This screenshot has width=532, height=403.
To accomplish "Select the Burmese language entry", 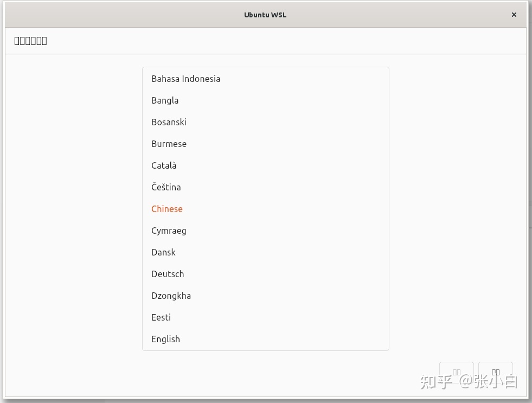I will coord(265,144).
